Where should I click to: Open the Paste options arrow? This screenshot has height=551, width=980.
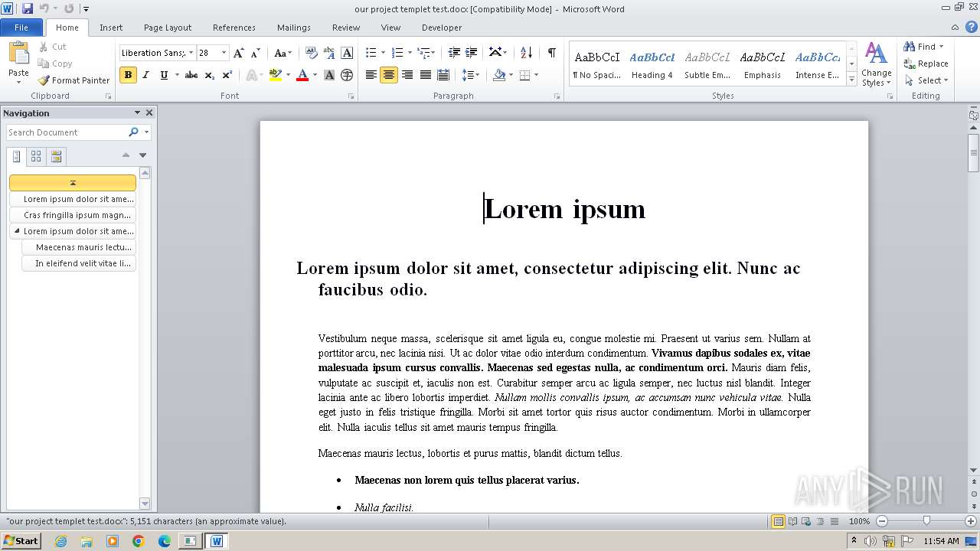pyautogui.click(x=18, y=81)
